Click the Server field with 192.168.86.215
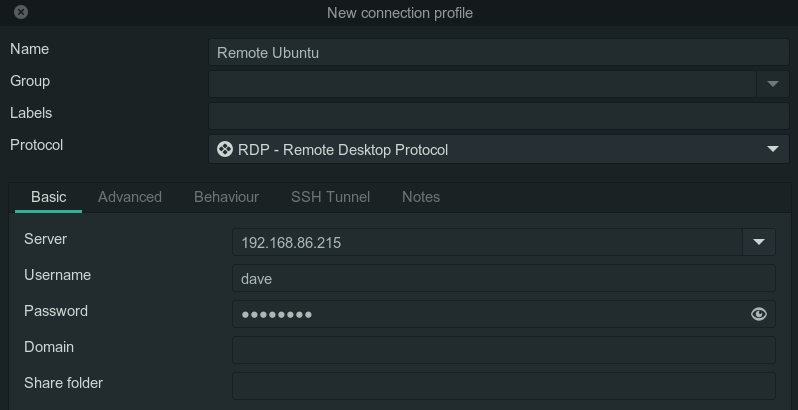Image resolution: width=798 pixels, height=410 pixels. (x=487, y=242)
